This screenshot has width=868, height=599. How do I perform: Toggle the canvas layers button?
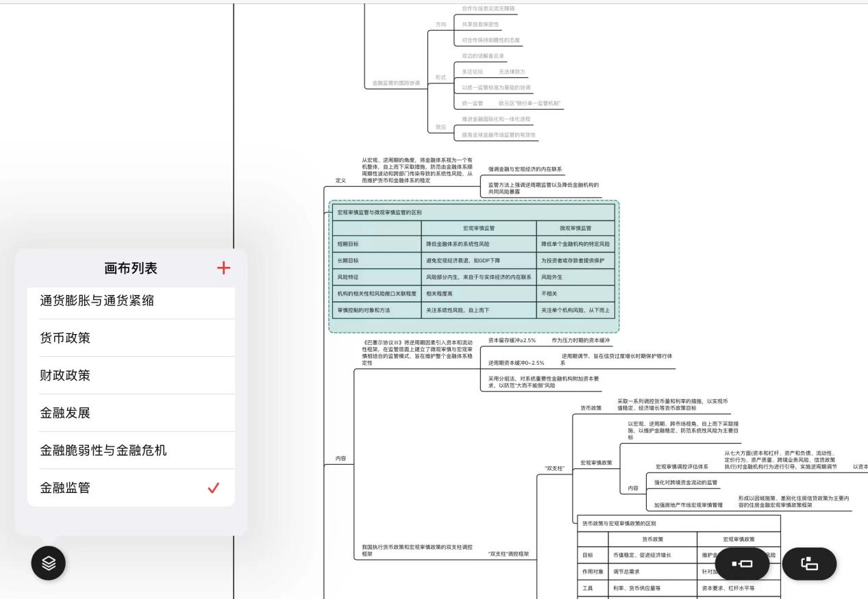(49, 563)
